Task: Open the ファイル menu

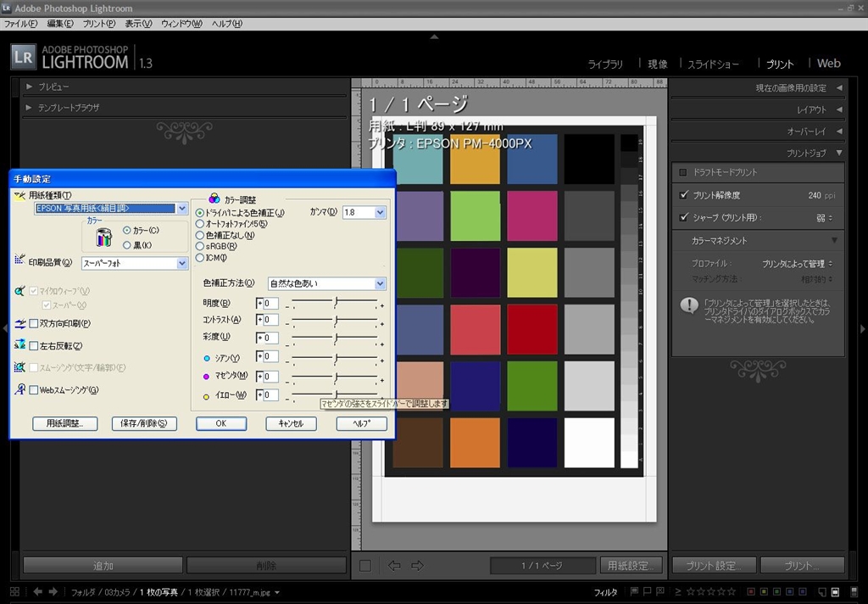Action: [x=21, y=24]
